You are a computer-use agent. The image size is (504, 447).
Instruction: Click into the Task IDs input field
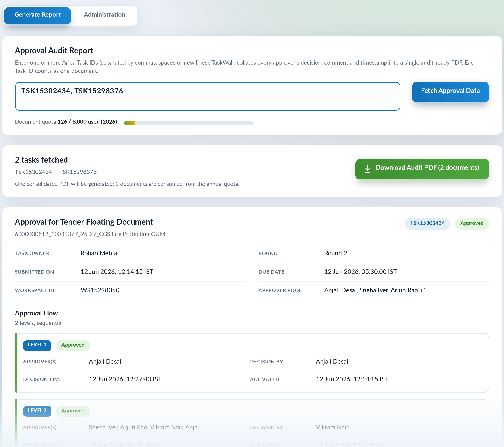coord(207,96)
